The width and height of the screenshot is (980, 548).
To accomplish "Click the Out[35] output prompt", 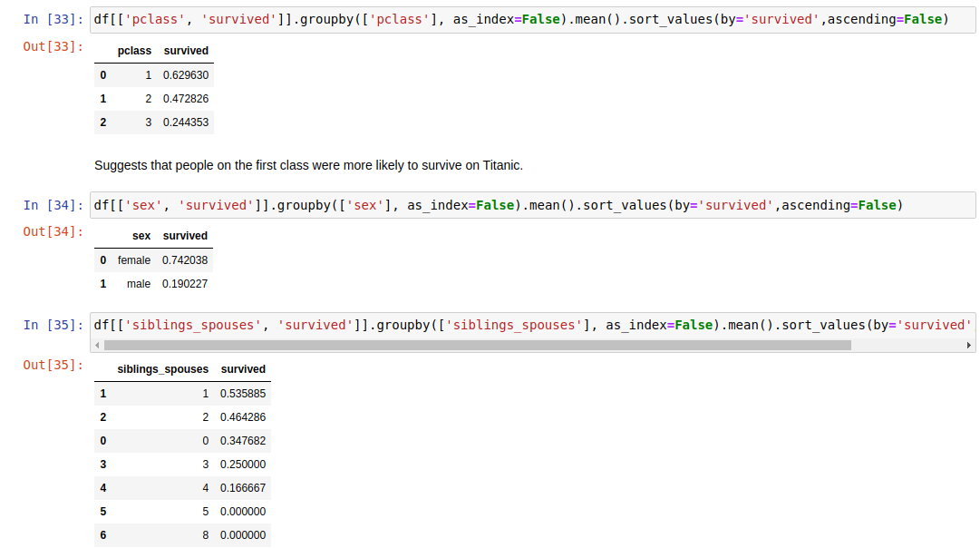I will (x=53, y=366).
